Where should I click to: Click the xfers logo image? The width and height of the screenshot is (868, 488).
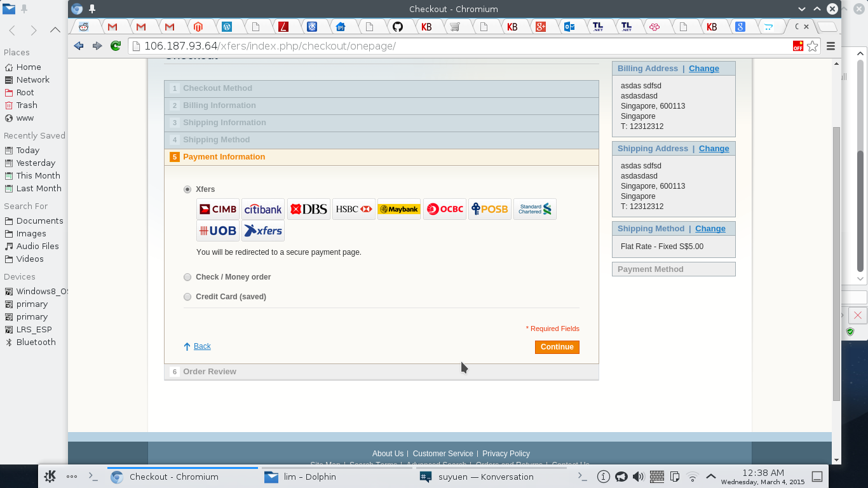(x=263, y=231)
